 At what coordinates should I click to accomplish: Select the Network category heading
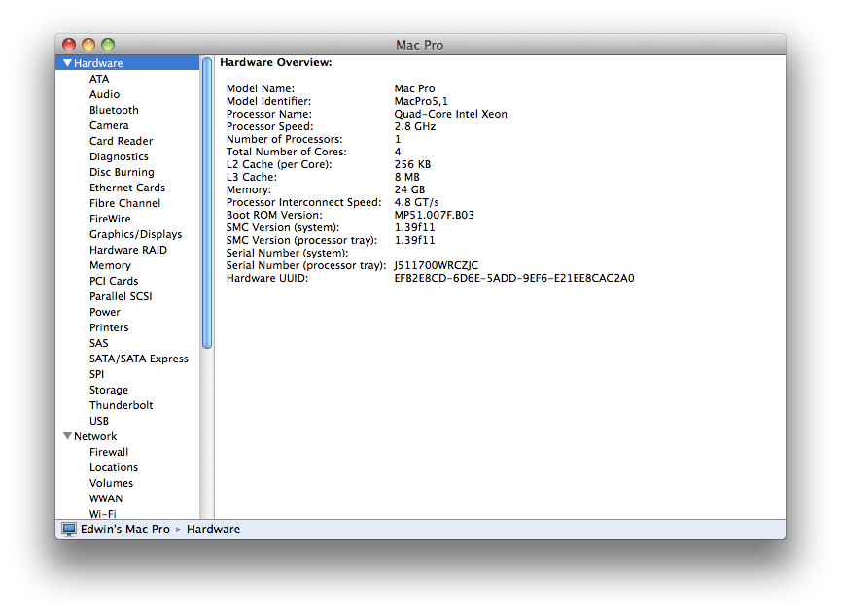(x=95, y=436)
